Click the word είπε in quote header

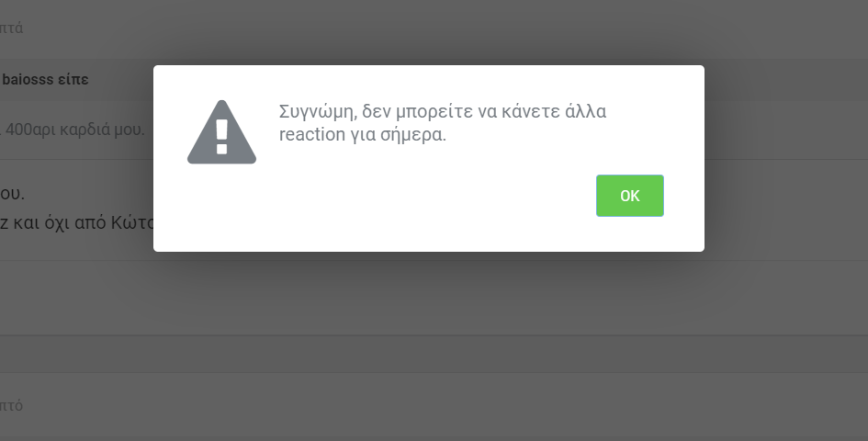click(x=73, y=80)
